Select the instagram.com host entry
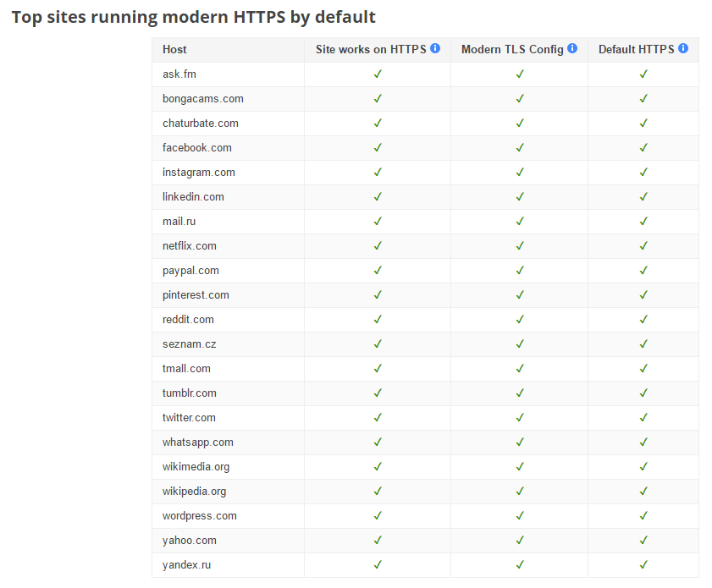The width and height of the screenshot is (712, 588). [x=199, y=173]
